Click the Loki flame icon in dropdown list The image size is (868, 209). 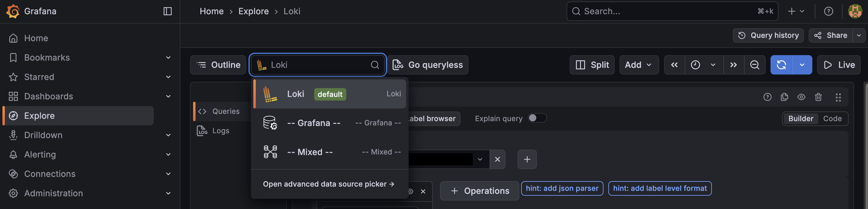270,94
